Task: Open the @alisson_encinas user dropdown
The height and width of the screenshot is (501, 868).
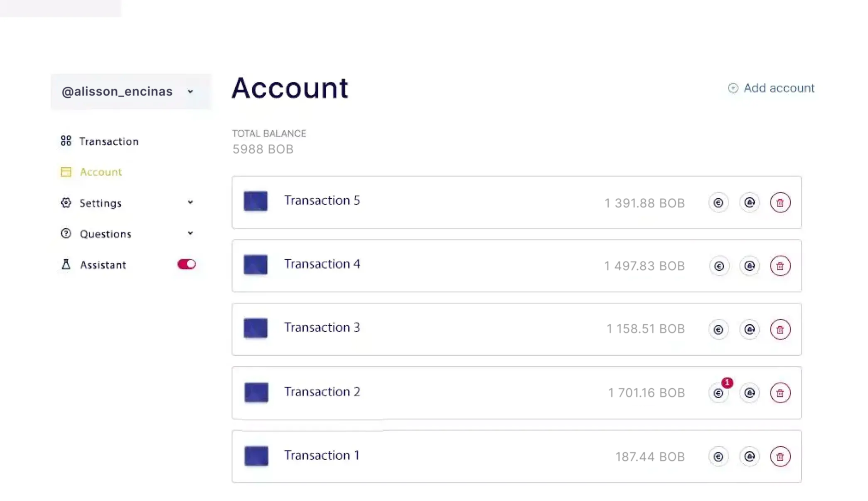Action: (x=131, y=91)
